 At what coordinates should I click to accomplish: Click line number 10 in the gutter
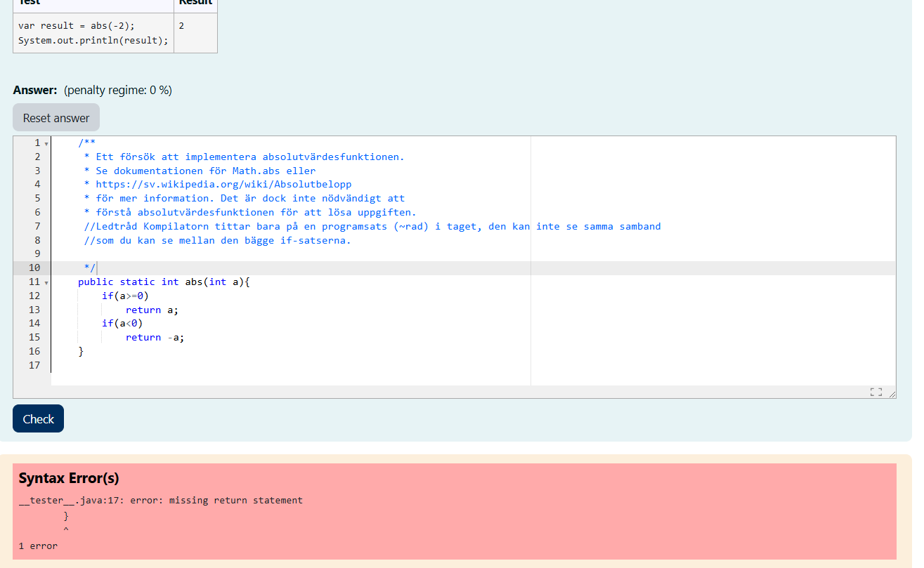tap(34, 268)
